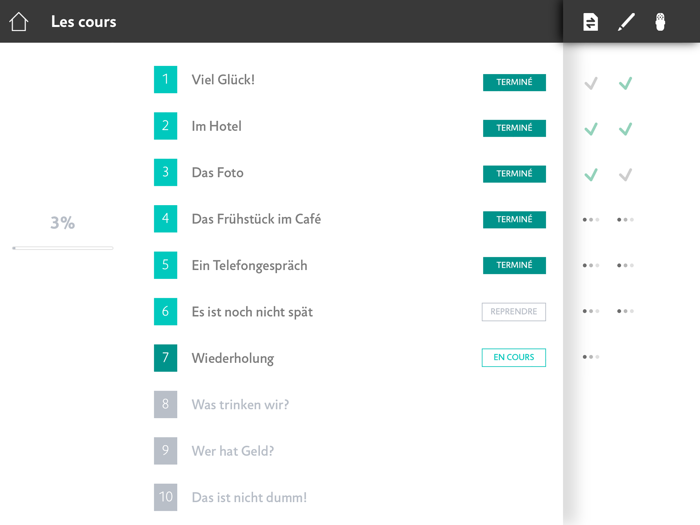Select the dark number 7 badge
This screenshot has height=525, width=700.
pyautogui.click(x=165, y=358)
